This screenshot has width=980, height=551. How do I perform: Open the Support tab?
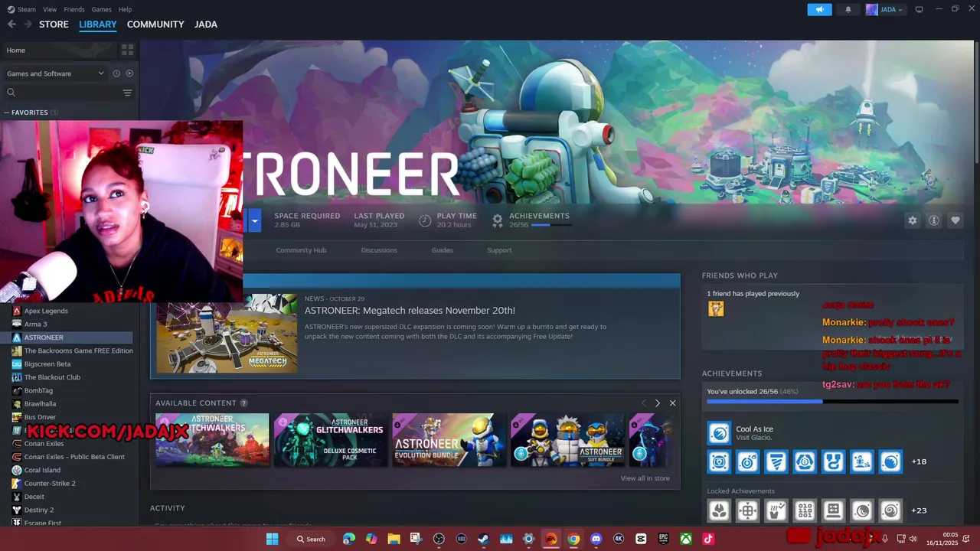(499, 250)
